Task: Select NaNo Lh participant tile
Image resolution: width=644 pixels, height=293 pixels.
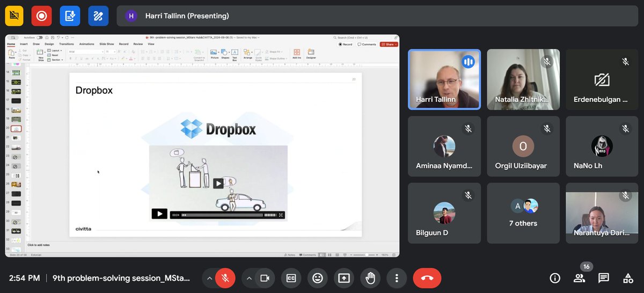Action: 602,146
